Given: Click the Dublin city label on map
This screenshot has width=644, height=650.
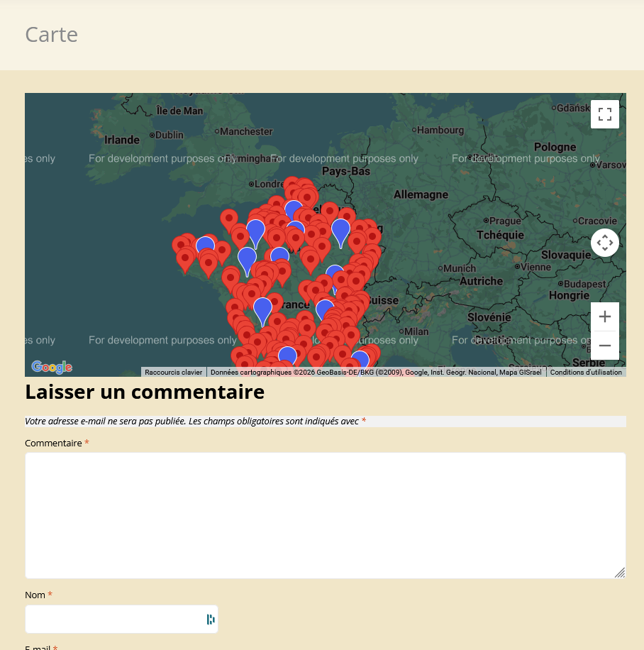Looking at the screenshot, I should tap(169, 135).
